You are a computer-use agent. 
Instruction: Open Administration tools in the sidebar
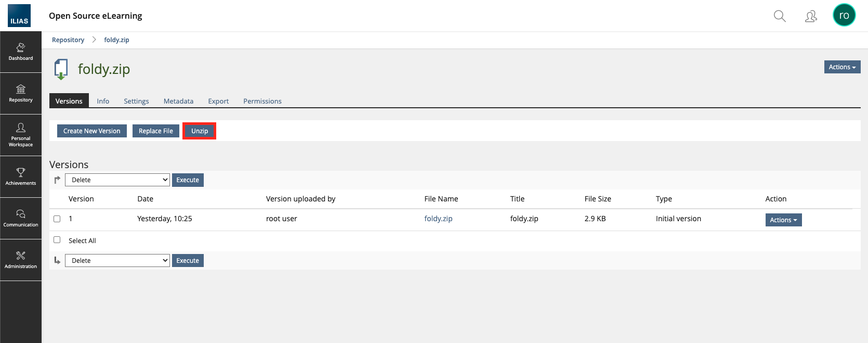click(x=21, y=260)
